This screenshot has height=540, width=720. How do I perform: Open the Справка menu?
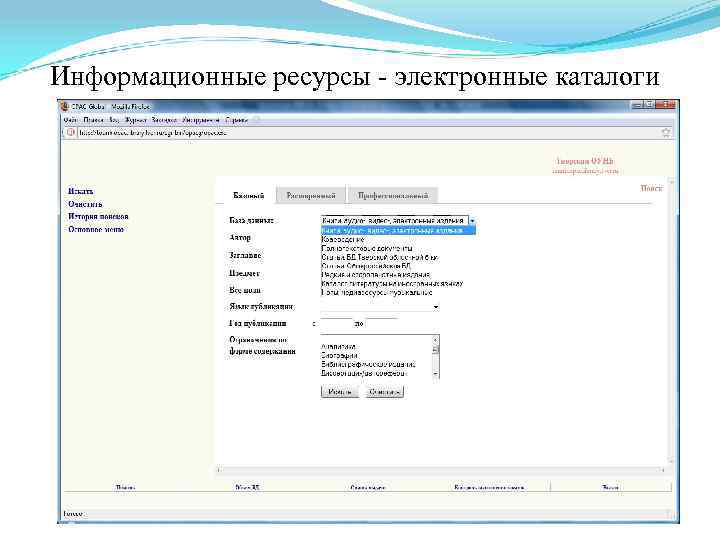click(236, 120)
